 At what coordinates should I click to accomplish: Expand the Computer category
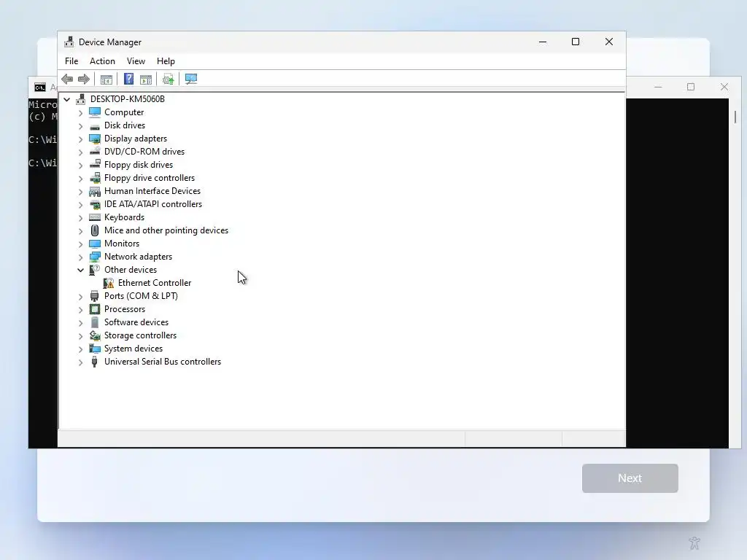pos(80,113)
